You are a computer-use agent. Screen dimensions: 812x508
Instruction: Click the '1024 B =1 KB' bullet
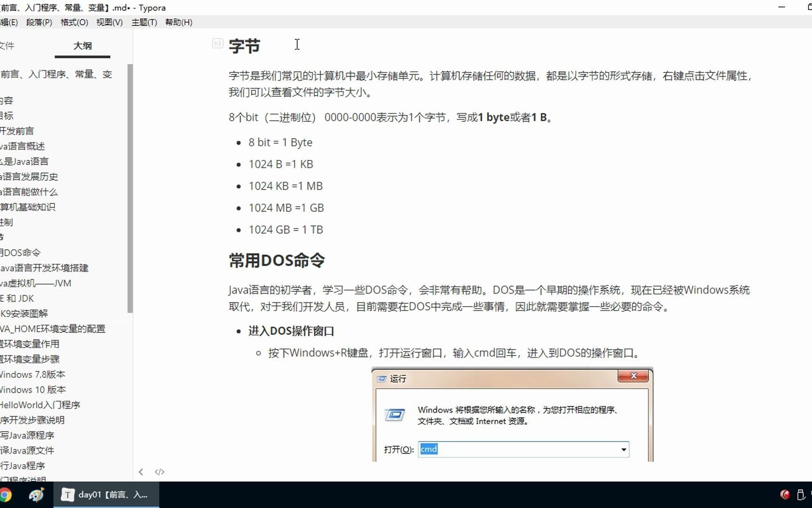tap(281, 164)
